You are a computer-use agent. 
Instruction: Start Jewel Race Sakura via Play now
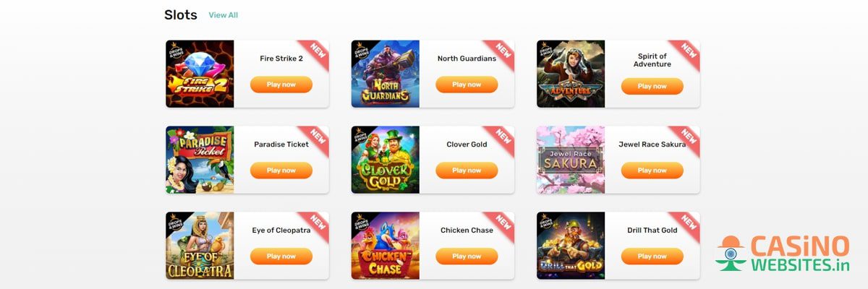click(x=652, y=171)
